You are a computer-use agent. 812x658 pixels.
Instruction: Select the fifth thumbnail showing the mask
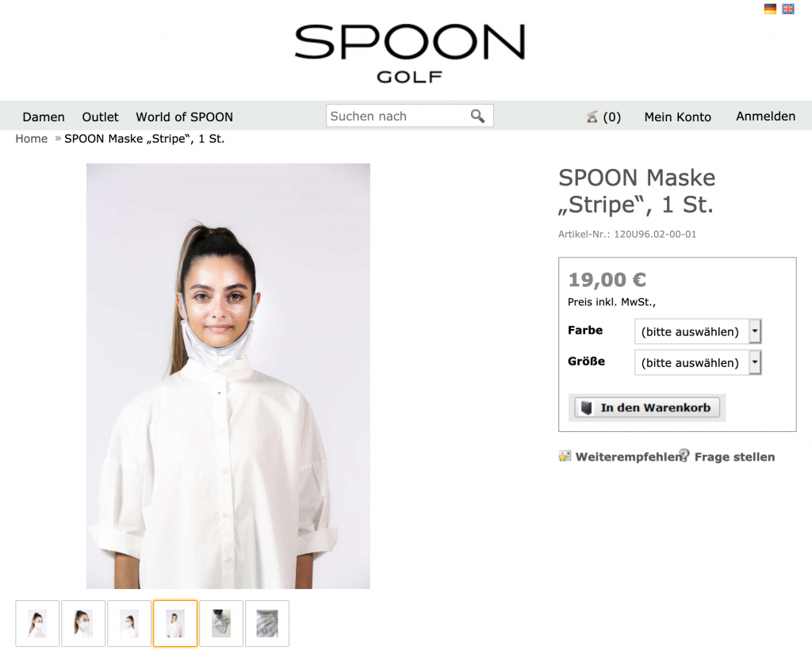[221, 623]
